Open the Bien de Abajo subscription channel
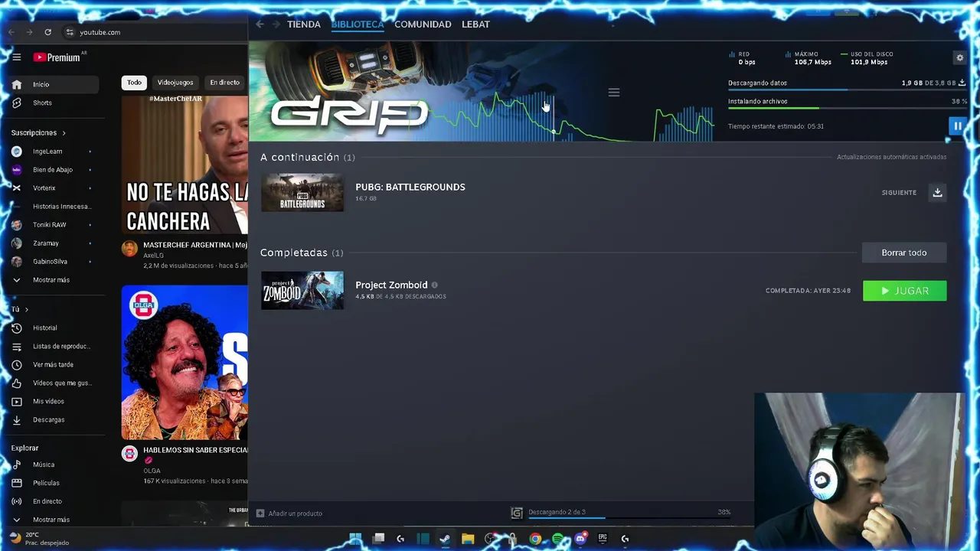 54,170
